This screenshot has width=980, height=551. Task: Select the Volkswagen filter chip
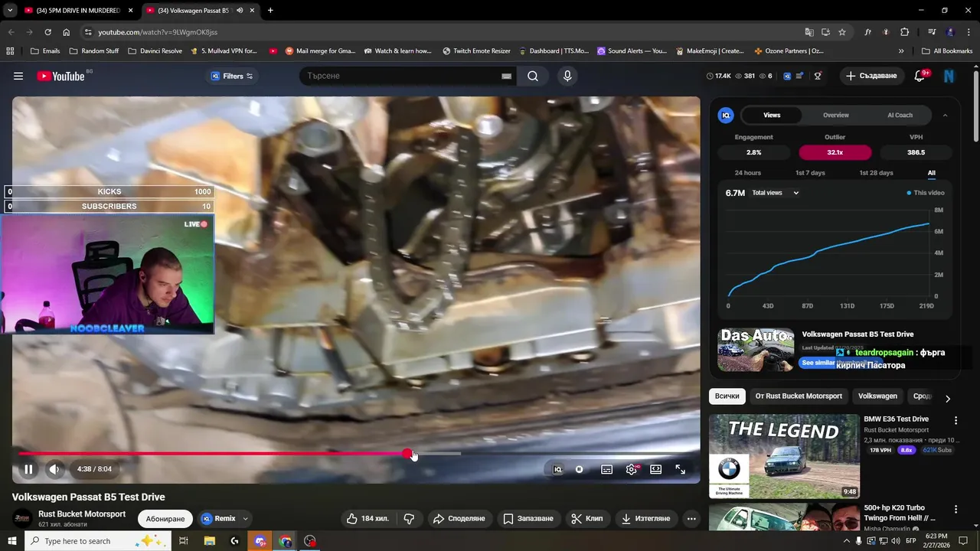(x=877, y=396)
